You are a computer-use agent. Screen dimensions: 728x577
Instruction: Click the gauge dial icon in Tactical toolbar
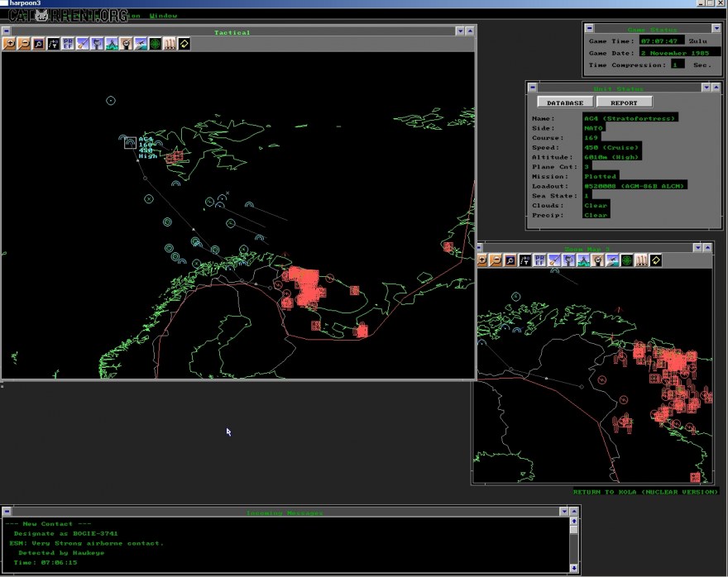(x=126, y=44)
